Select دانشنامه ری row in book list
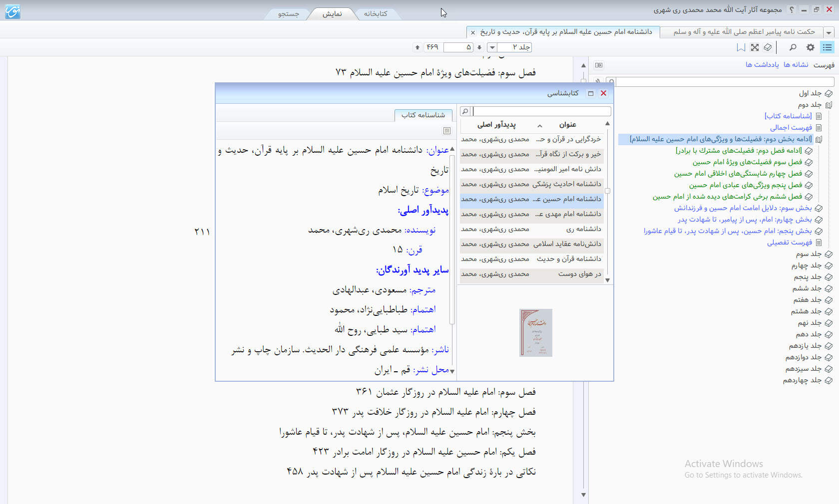839x504 pixels. pos(531,229)
